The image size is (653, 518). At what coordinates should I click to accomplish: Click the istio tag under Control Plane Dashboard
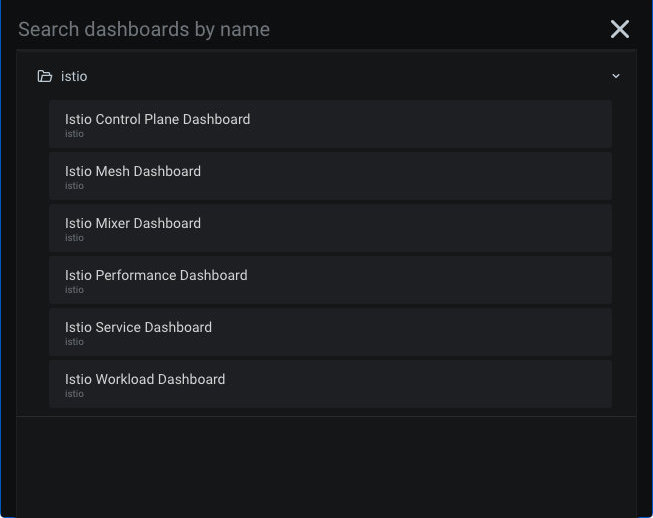(74, 134)
